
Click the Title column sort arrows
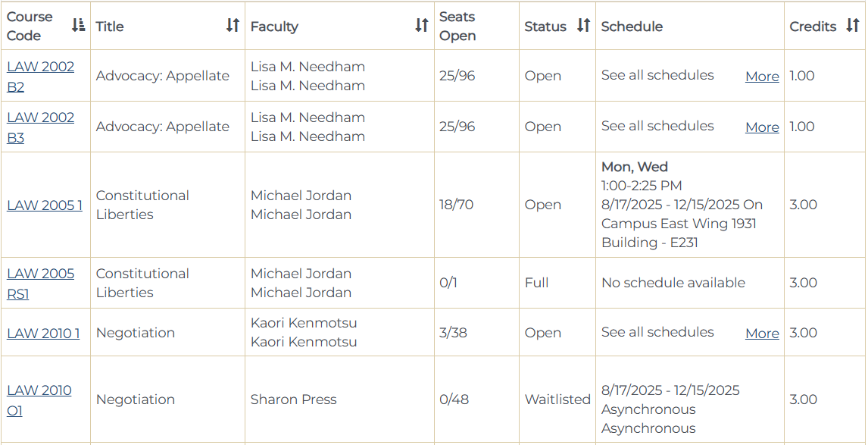click(233, 26)
